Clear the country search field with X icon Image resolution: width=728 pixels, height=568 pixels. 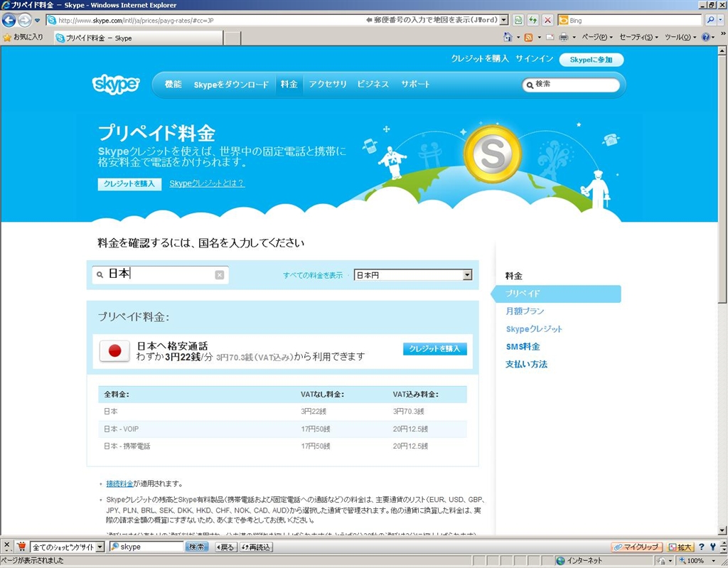pos(220,275)
